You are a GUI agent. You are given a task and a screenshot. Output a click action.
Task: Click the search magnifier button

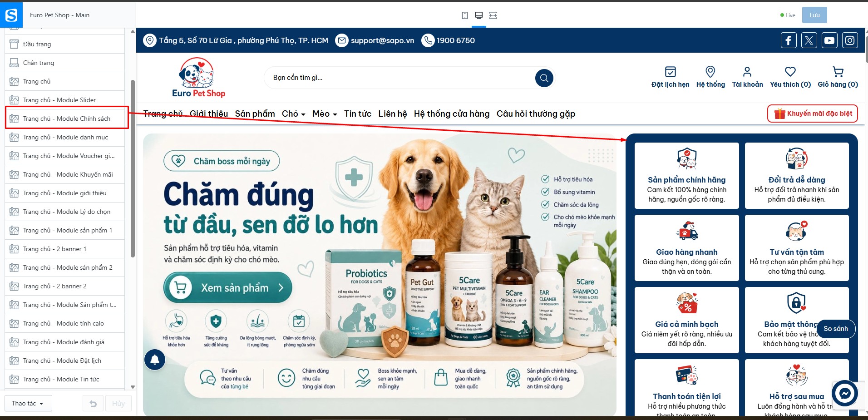(544, 78)
